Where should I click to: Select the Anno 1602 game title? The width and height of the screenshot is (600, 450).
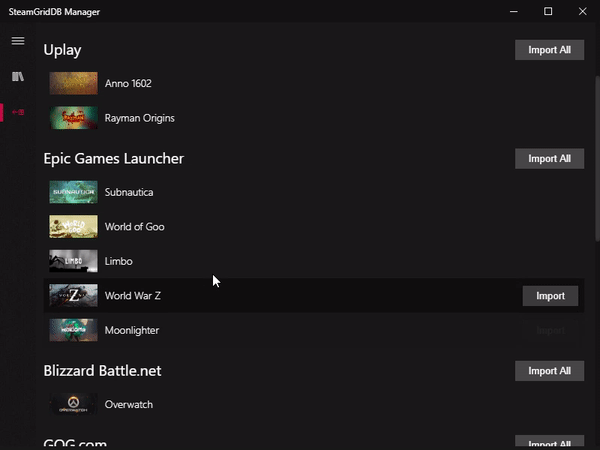(x=128, y=83)
